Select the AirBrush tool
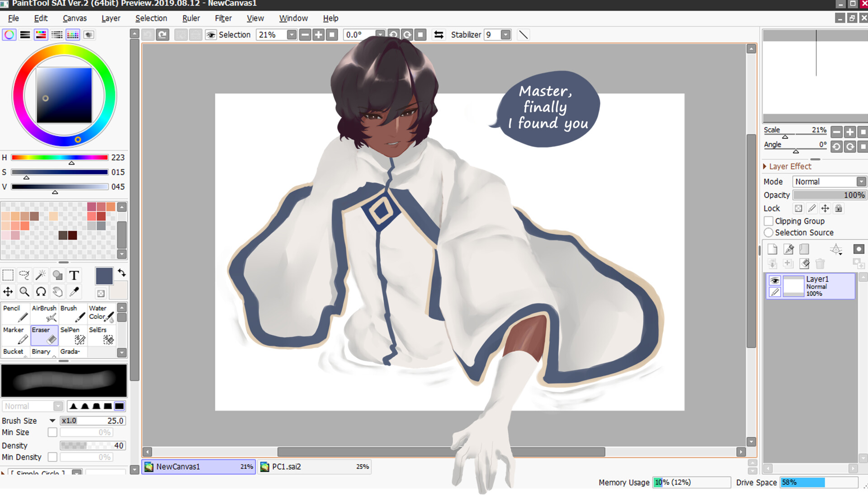Viewport: 868px width, 498px height. pos(44,314)
